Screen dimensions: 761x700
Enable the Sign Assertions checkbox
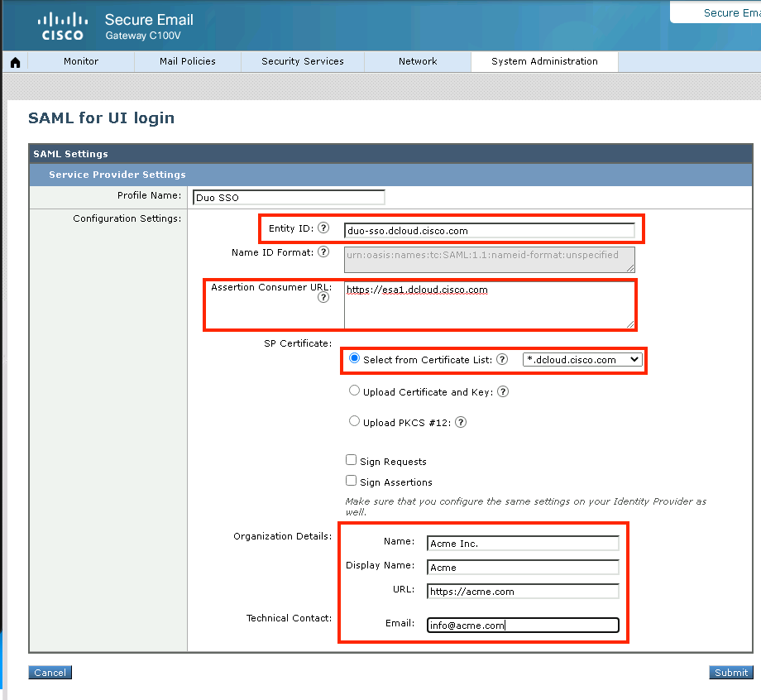[351, 482]
